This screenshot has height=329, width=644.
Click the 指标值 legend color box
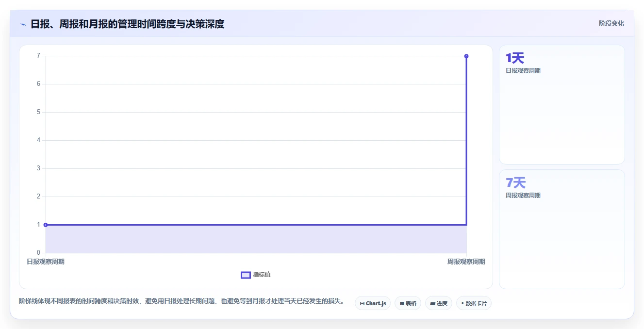tap(246, 275)
